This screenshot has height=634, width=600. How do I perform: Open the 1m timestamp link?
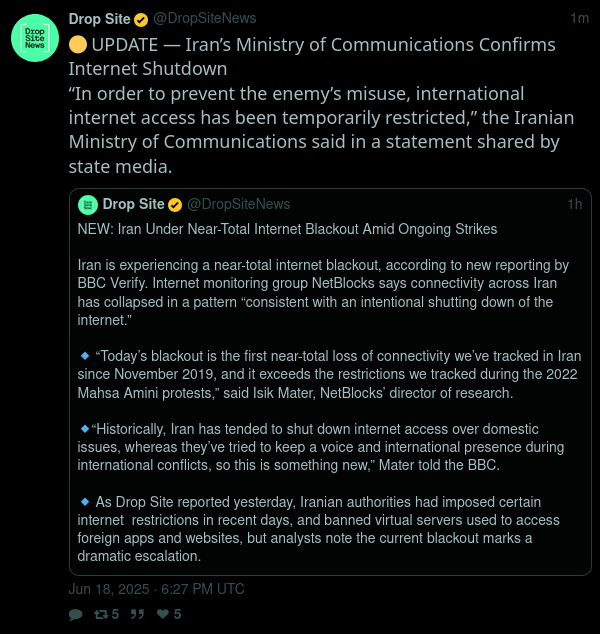tap(579, 19)
